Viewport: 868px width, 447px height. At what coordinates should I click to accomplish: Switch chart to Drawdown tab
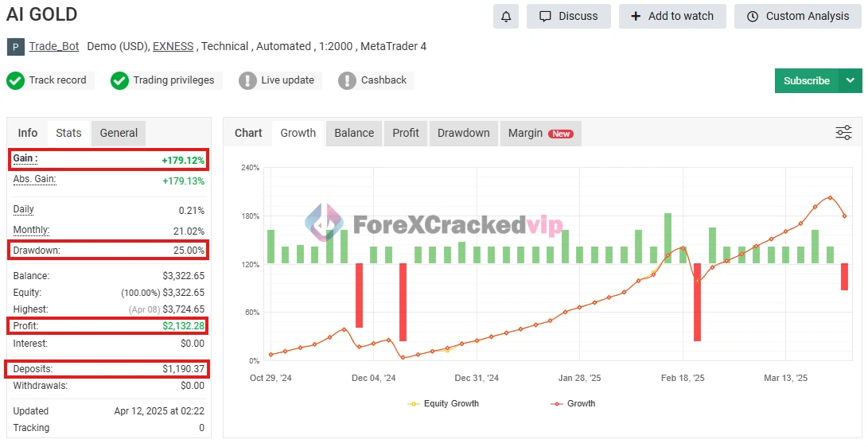pos(463,133)
